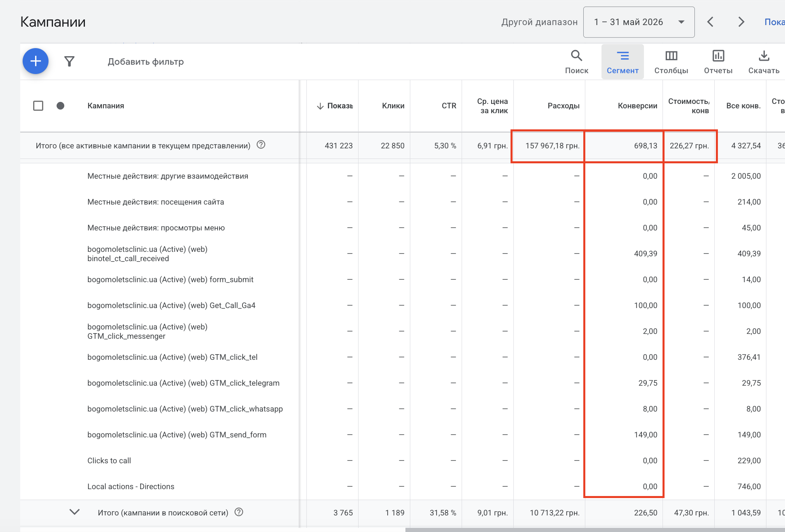Click the Поиск magnifier icon

pos(576,62)
